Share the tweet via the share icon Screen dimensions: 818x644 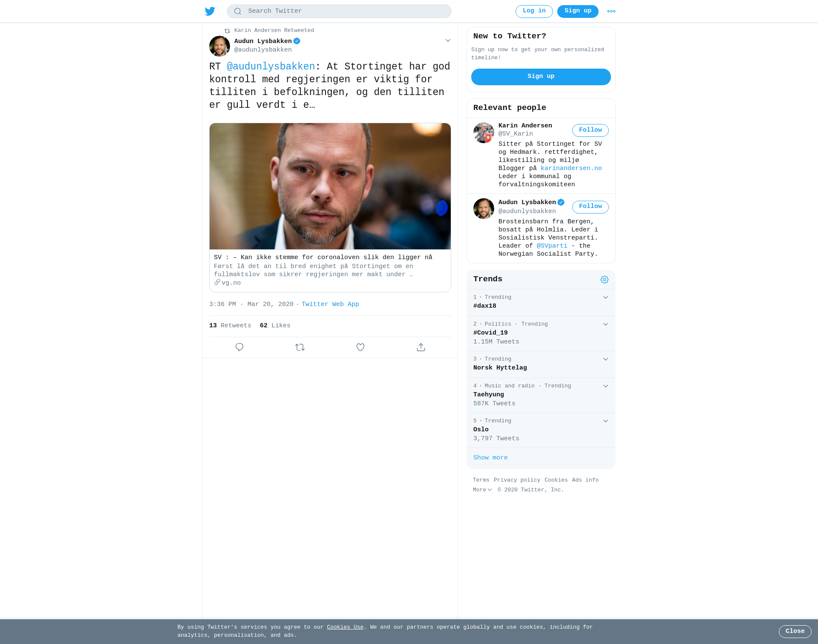point(421,347)
